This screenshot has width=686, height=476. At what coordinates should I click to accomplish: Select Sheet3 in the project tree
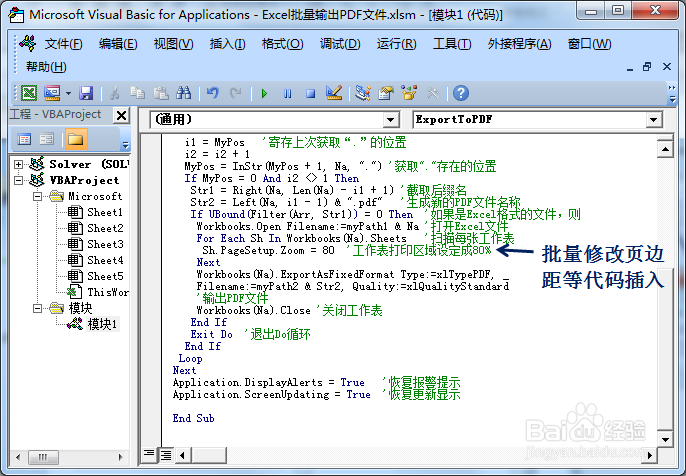coord(96,245)
